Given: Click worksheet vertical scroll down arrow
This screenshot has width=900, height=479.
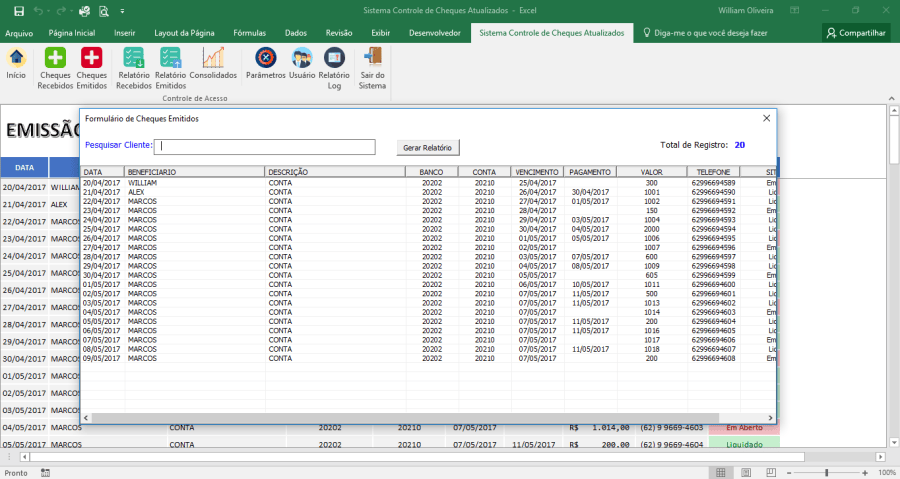Looking at the screenshot, I should point(894,442).
